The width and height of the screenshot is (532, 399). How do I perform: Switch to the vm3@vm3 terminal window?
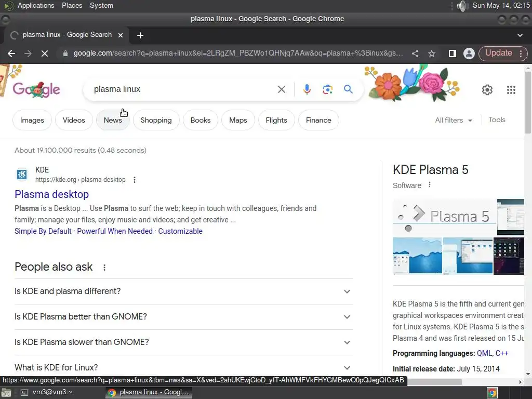[46, 392]
